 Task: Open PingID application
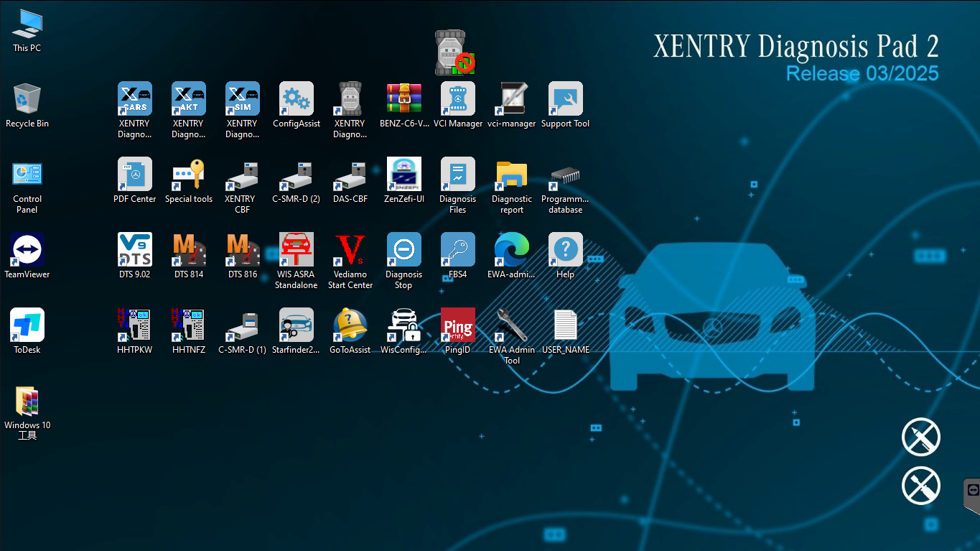[458, 325]
